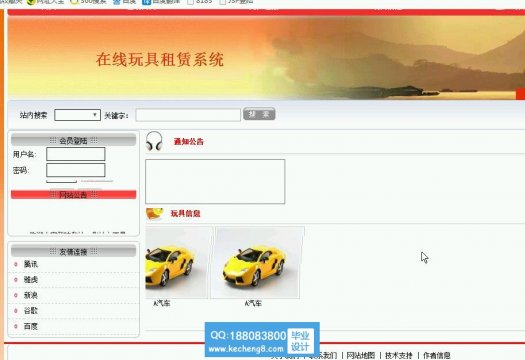The height and width of the screenshot is (360, 525).
Task: Click the 技术支持 footer link
Action: point(398,355)
